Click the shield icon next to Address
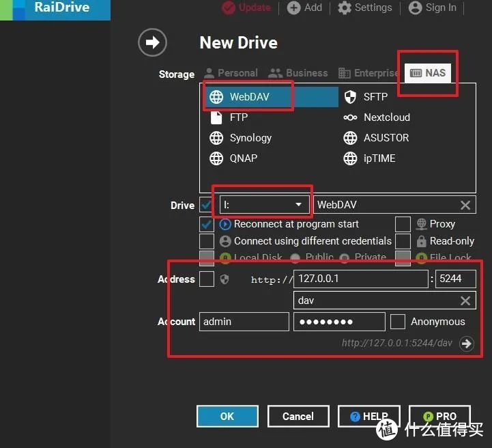The image size is (492, 448). 225,279
